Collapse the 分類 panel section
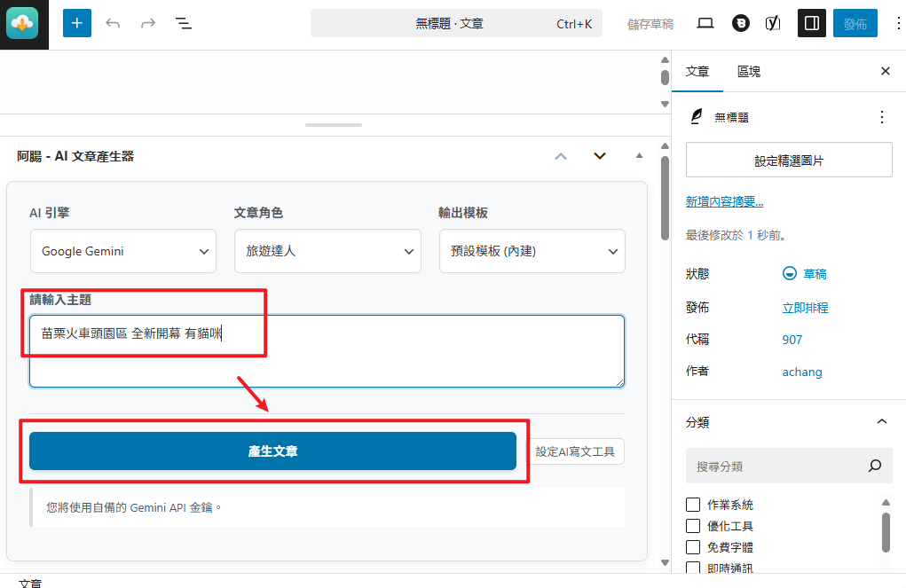906x588 pixels. [881, 421]
